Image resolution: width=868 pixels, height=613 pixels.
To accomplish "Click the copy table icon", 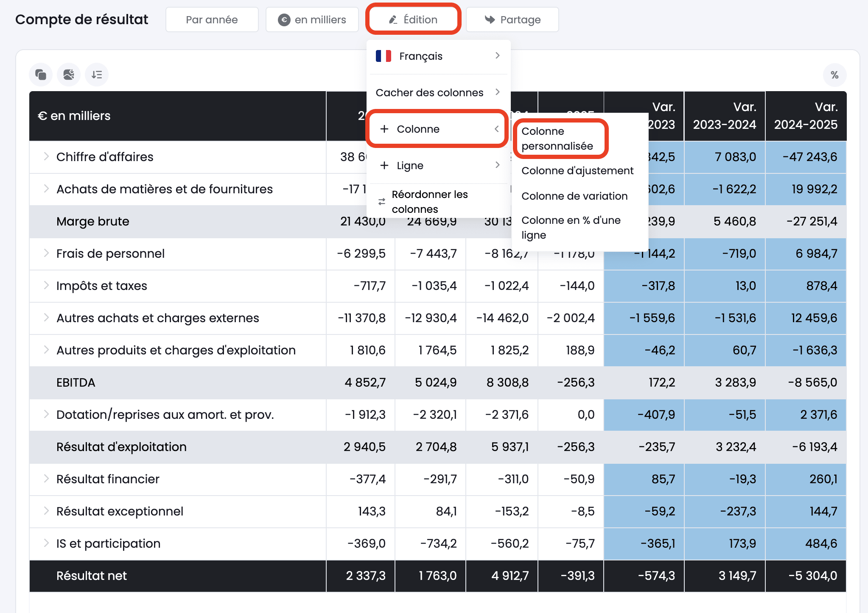I will (x=41, y=75).
